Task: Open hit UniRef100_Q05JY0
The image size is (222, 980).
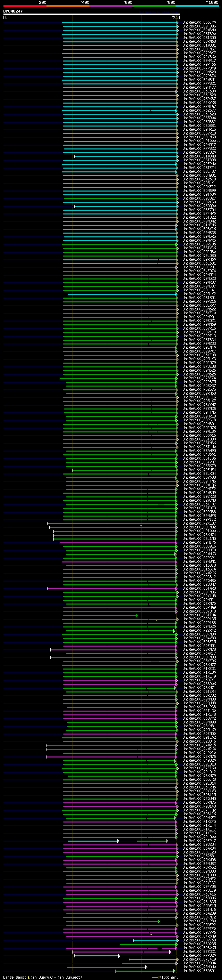Action: point(199,23)
